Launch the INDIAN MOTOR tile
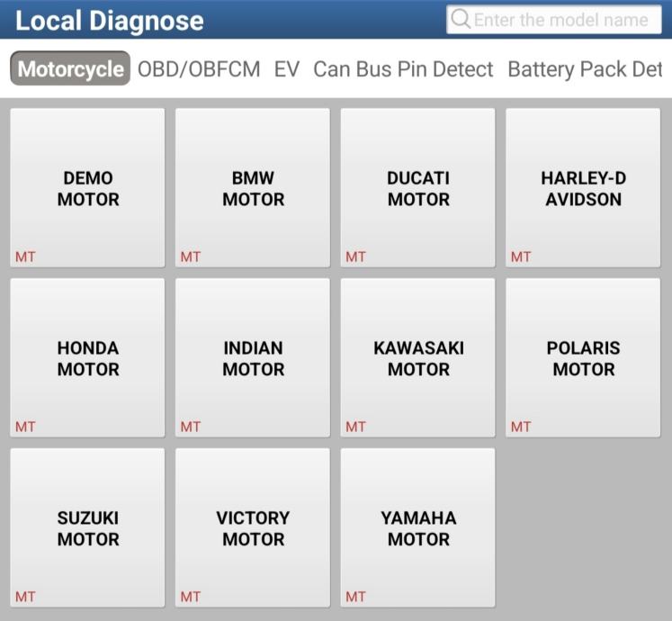This screenshot has height=621, width=672. [253, 357]
